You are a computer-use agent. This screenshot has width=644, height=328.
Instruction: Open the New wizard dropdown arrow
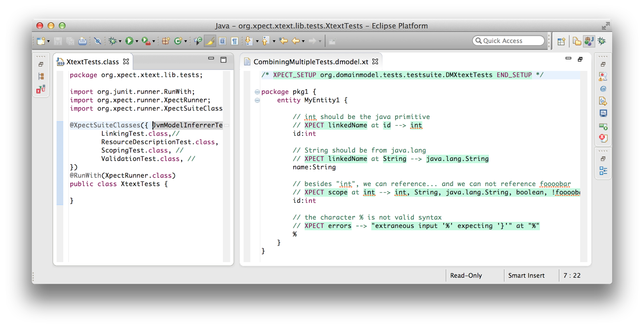[x=48, y=41]
